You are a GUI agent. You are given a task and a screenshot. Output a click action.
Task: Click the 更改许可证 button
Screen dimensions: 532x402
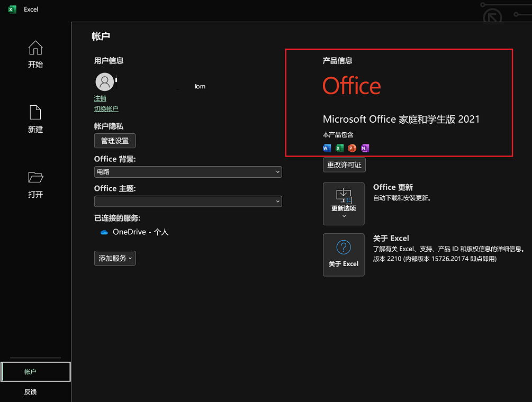pos(344,165)
